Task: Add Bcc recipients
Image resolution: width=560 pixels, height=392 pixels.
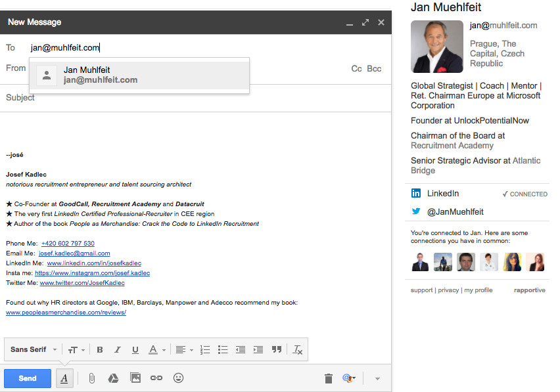Action: [x=374, y=68]
